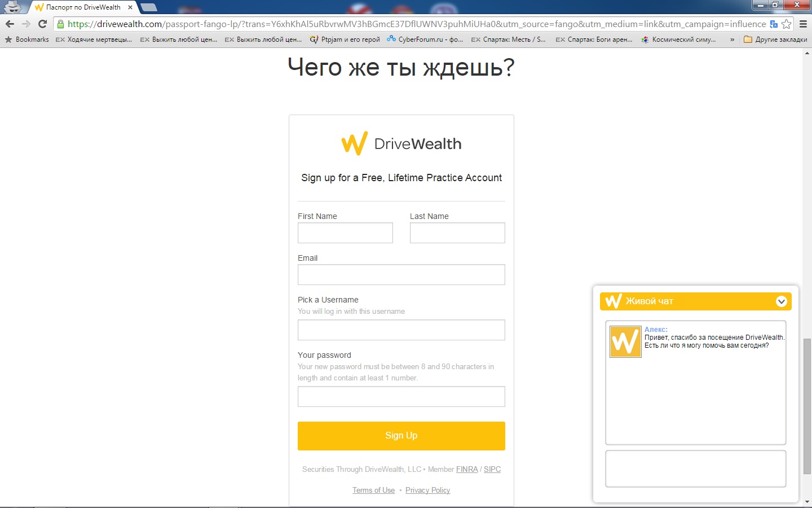The width and height of the screenshot is (812, 508).
Task: Open the FINRA link
Action: 467,469
